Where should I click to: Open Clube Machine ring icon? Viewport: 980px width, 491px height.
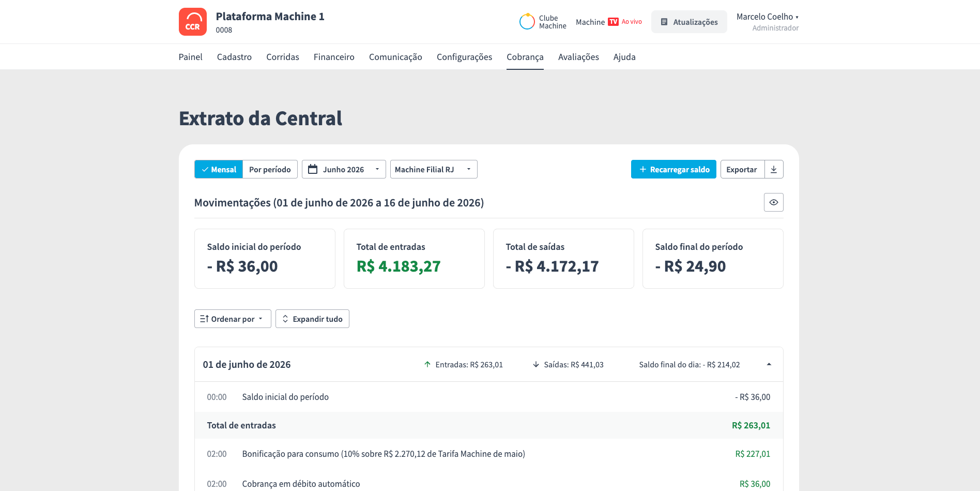[527, 22]
